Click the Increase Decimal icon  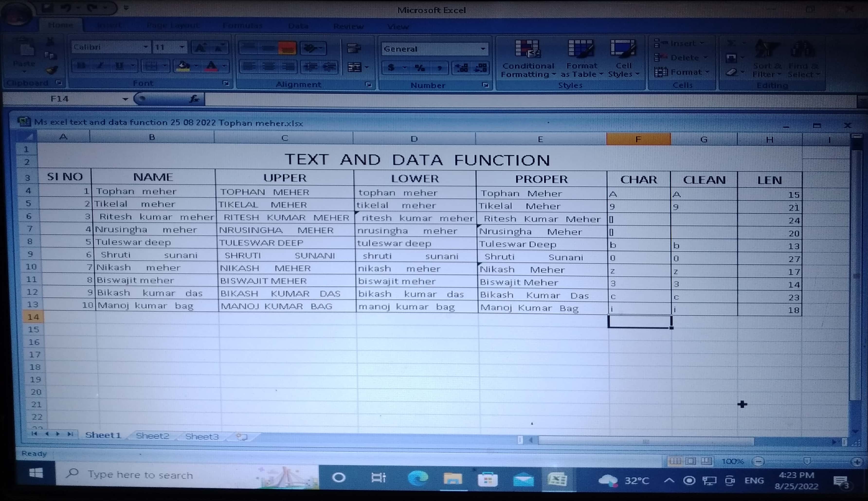[x=461, y=68]
